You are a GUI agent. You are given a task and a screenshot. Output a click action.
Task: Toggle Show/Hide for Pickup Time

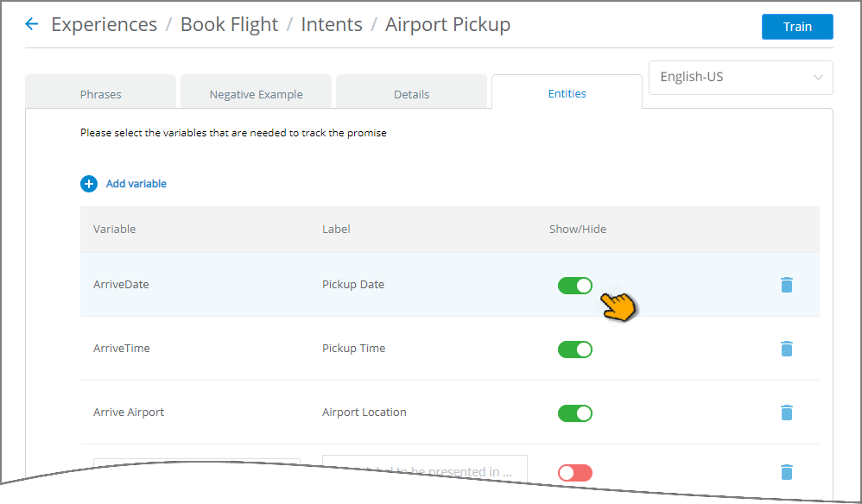(575, 350)
